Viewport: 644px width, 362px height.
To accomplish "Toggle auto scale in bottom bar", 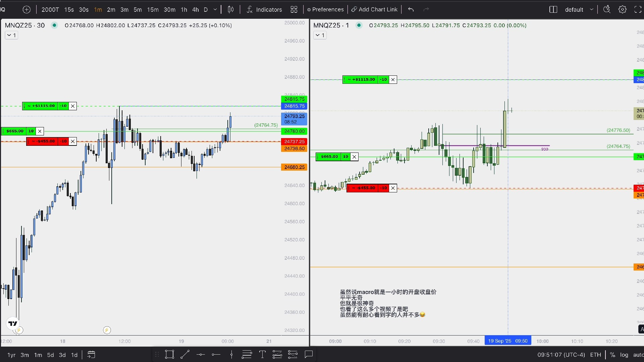I will point(638,355).
